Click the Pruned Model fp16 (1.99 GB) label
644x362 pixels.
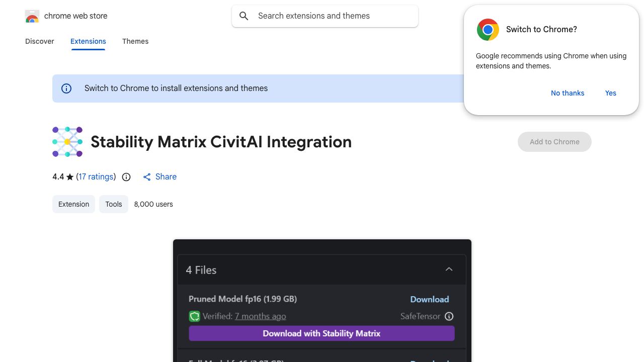coord(243,299)
